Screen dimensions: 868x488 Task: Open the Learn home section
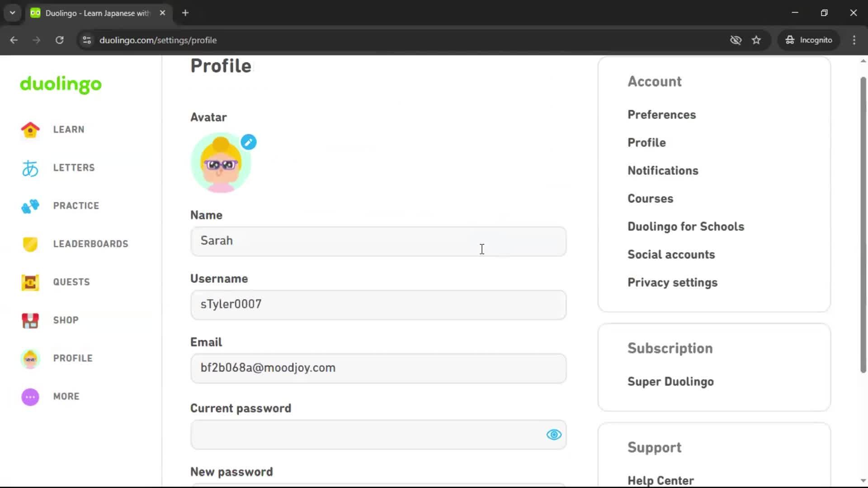(68, 129)
